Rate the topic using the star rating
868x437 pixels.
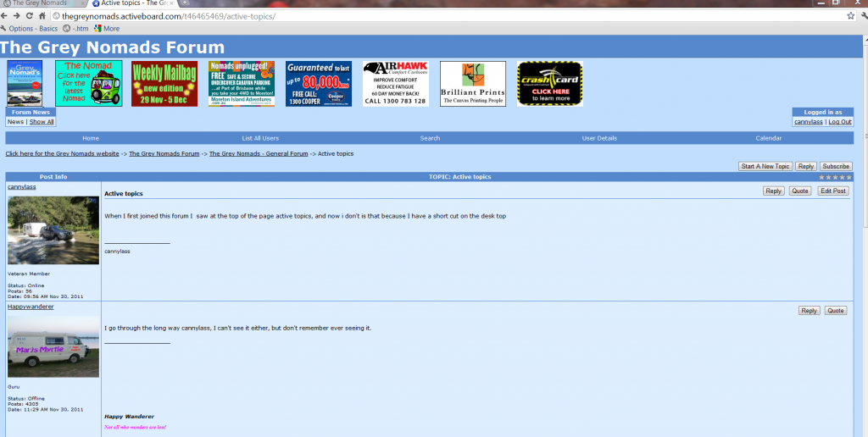pyautogui.click(x=835, y=177)
